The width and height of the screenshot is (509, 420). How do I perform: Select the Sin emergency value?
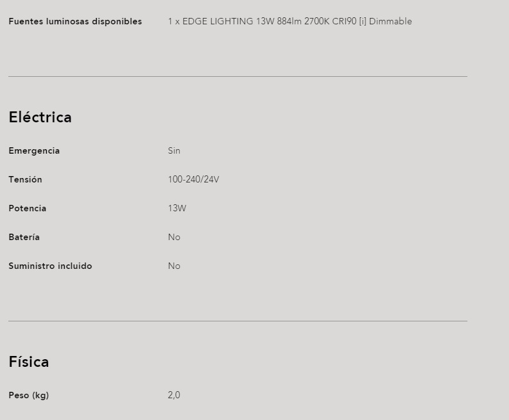[x=174, y=151]
